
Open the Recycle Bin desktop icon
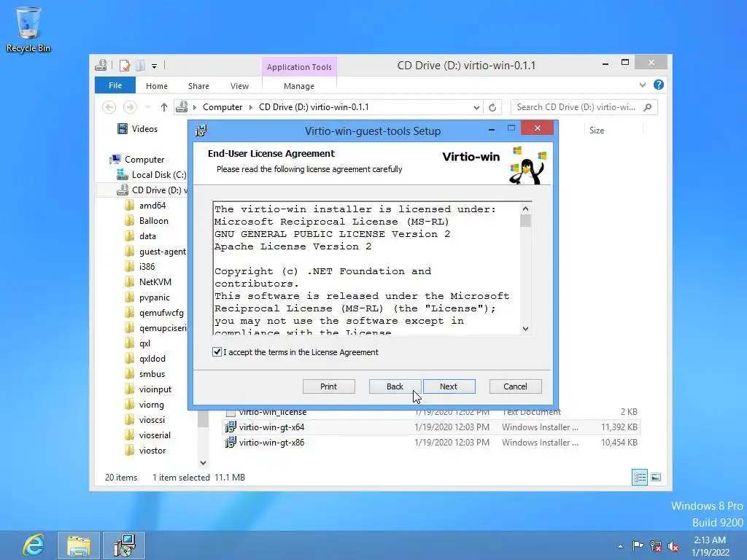[x=28, y=29]
